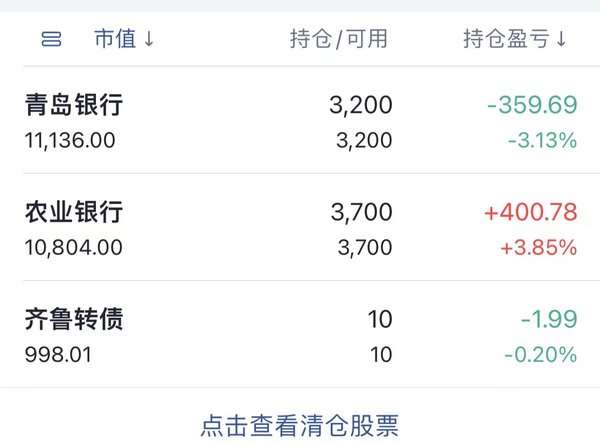Tap the 青岛银行 loss amount -359.69
This screenshot has height=444, width=600.
click(x=532, y=105)
